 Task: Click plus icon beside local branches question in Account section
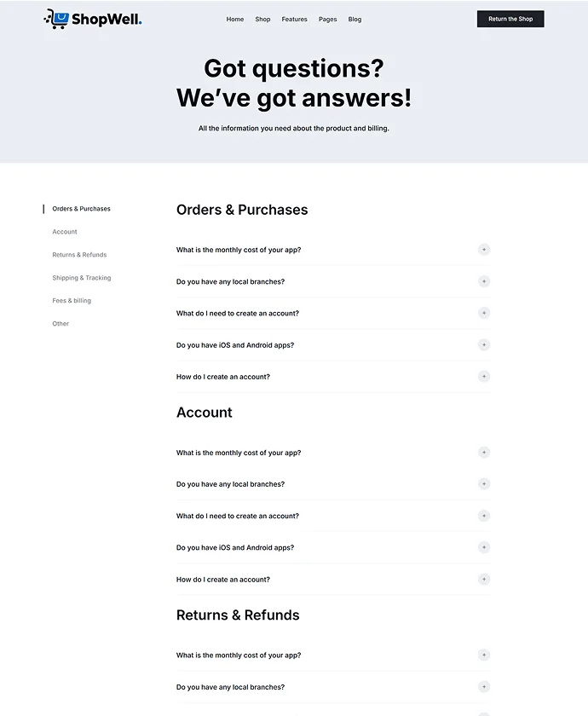[484, 484]
